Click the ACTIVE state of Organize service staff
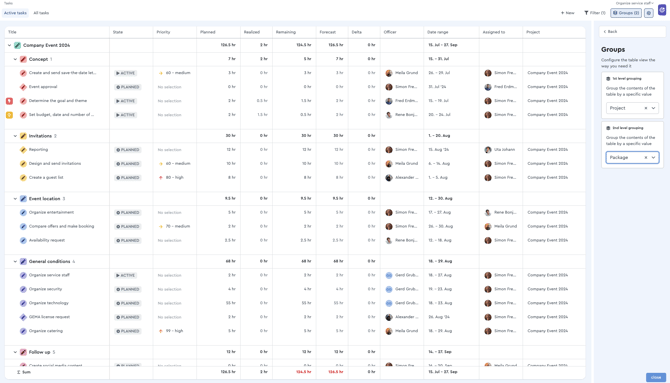Screen dimensions: 670x383 [125, 275]
